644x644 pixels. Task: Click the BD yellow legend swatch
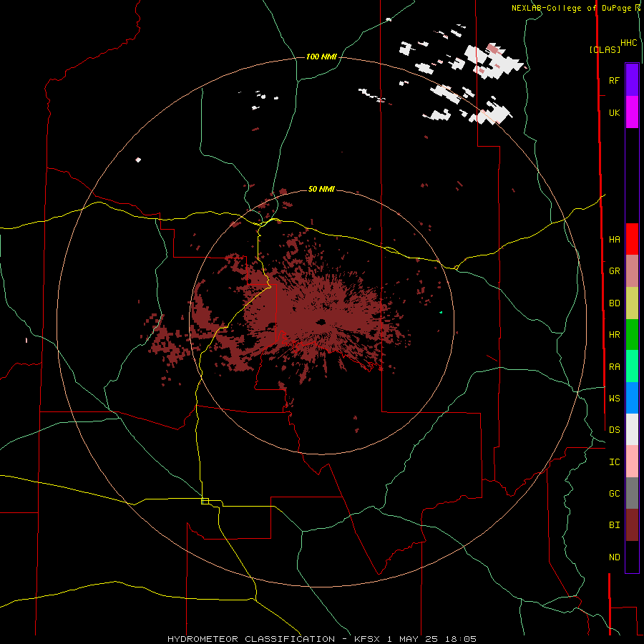click(x=632, y=303)
